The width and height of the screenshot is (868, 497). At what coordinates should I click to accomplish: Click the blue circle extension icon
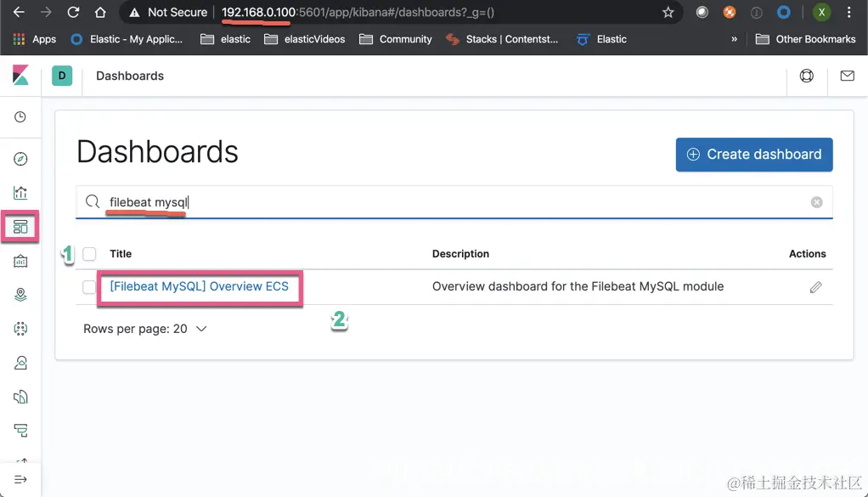[783, 12]
